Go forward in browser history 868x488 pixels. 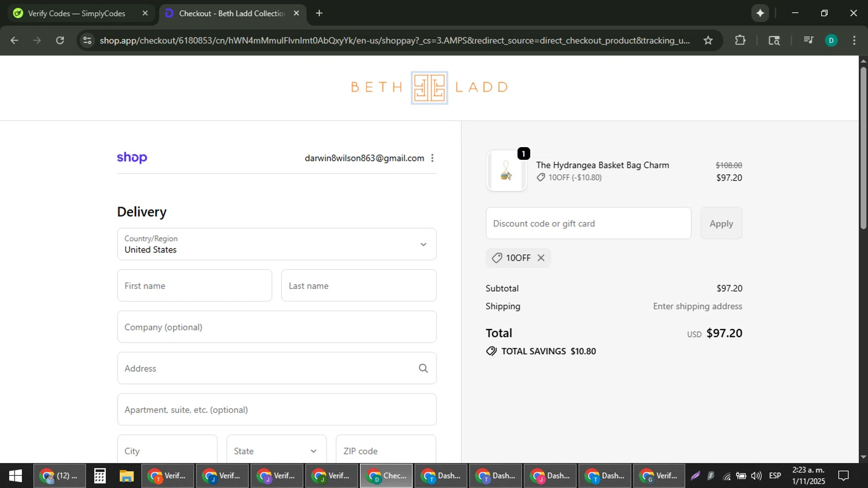tap(37, 41)
